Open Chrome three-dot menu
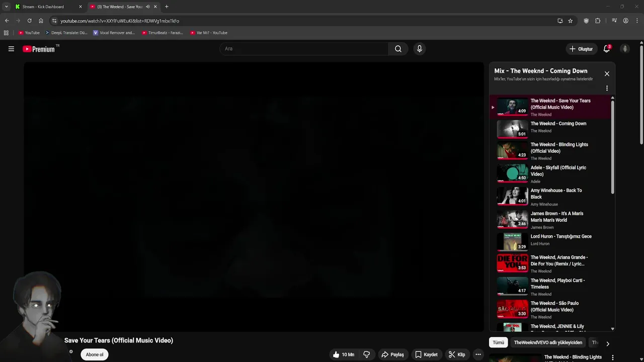Viewport: 644px width, 362px height. [x=637, y=21]
